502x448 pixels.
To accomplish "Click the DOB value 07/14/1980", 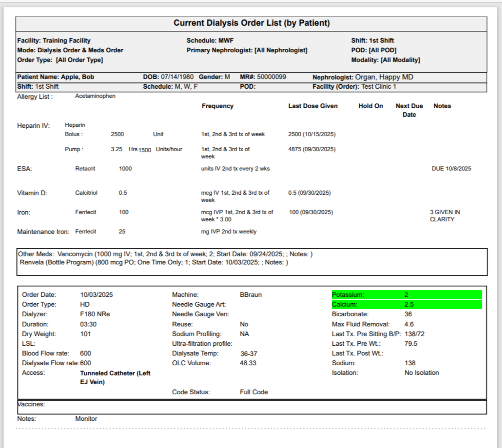I will click(177, 77).
